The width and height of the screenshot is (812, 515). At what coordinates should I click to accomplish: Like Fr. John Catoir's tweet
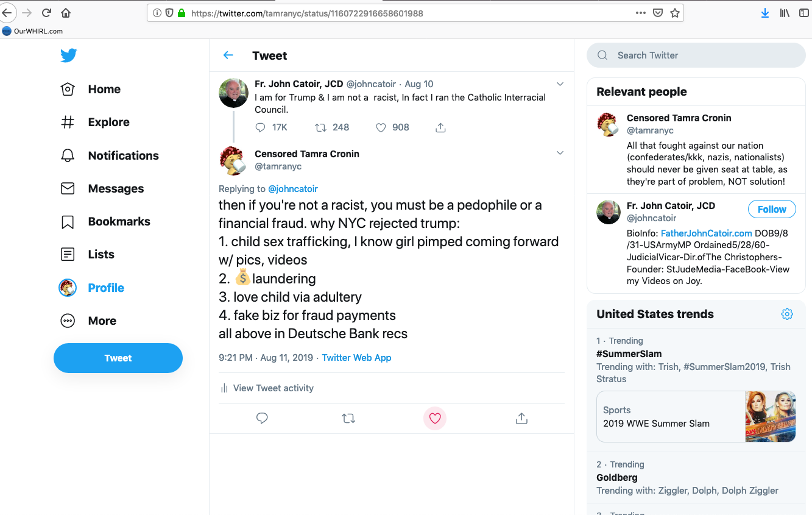[381, 127]
